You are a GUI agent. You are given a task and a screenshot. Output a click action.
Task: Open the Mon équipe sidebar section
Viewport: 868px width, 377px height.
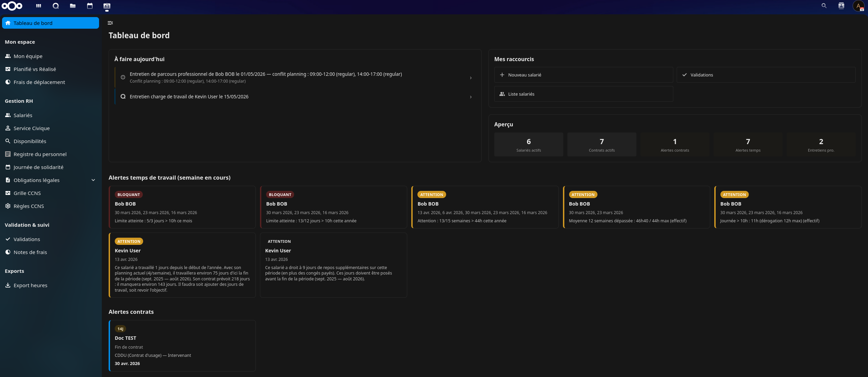point(28,56)
